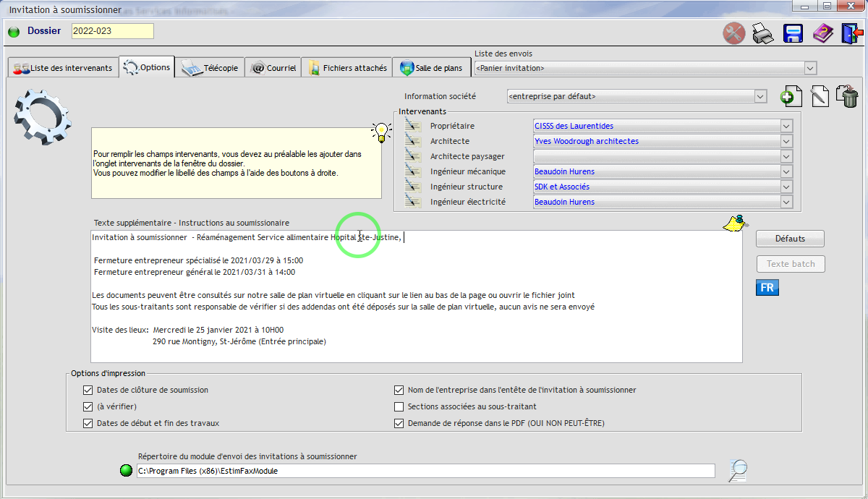Click the magnifying glass browse folder icon
Image resolution: width=868 pixels, height=499 pixels.
pyautogui.click(x=737, y=471)
